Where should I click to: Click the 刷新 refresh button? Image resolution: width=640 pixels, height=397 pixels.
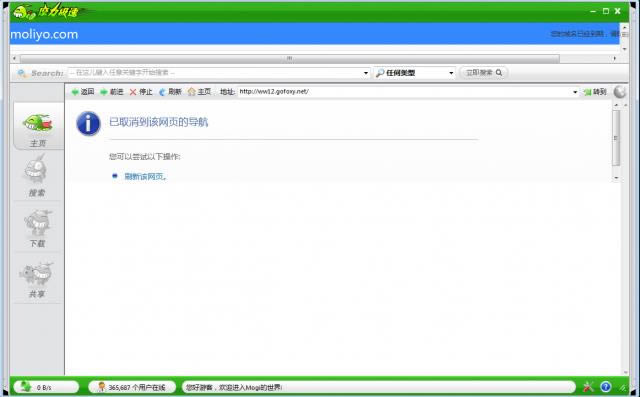[x=170, y=92]
